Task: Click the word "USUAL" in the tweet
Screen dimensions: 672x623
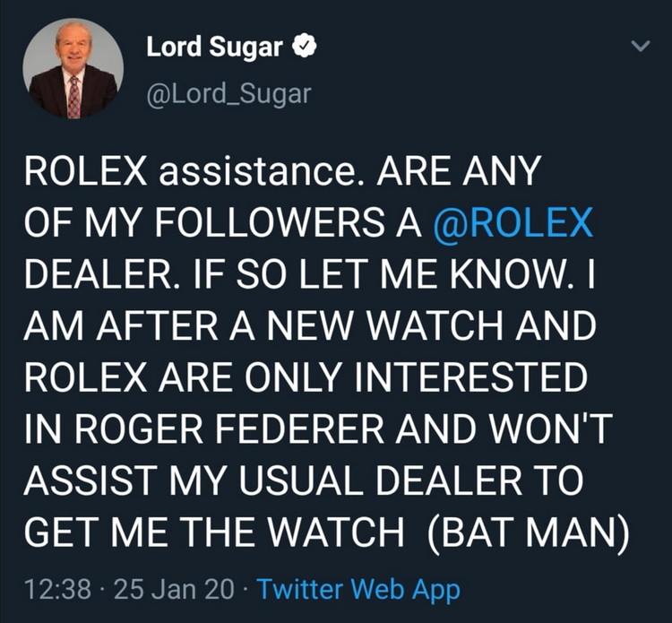Action: tap(298, 481)
